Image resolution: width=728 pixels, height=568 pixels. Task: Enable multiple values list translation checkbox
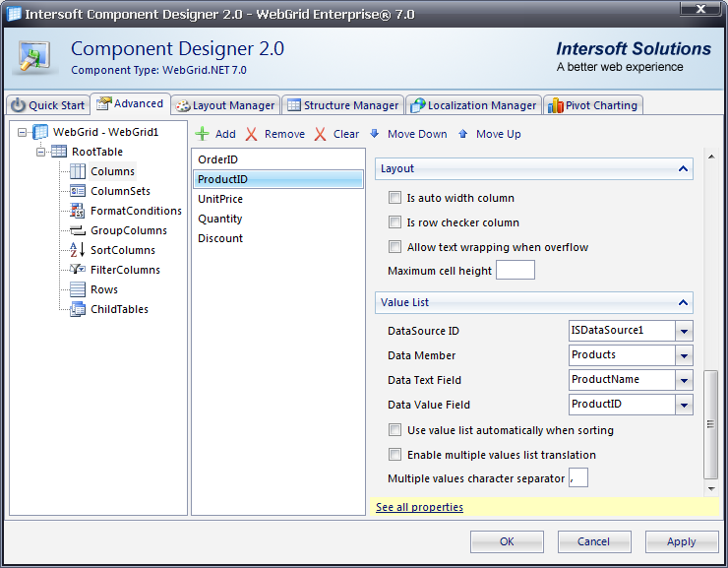pos(395,455)
